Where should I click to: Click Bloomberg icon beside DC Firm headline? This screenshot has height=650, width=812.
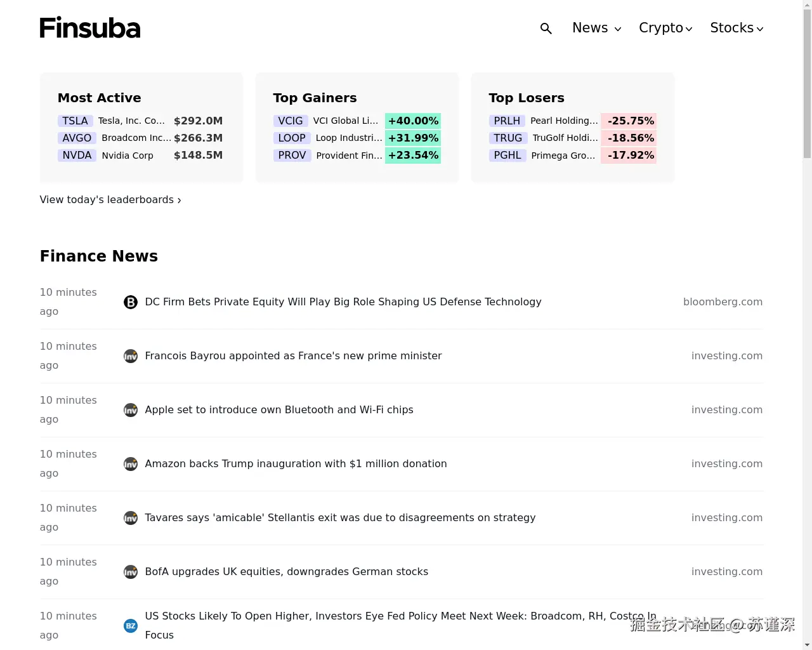click(131, 302)
